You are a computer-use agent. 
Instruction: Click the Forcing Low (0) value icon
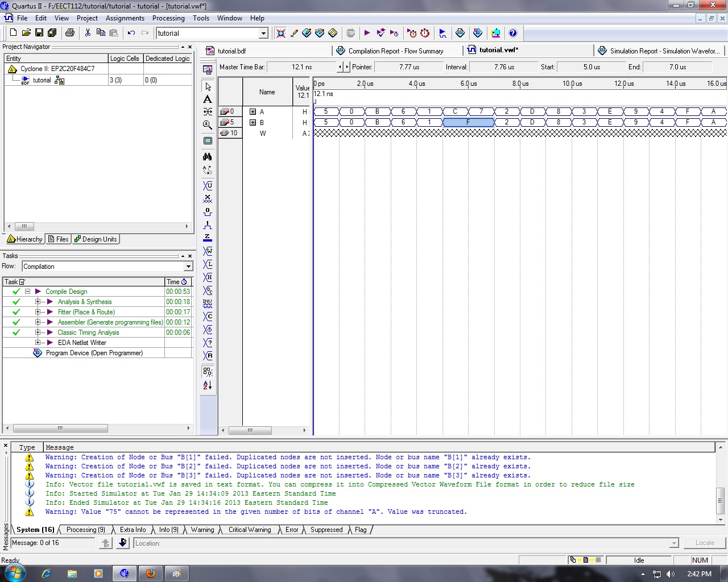point(208,211)
